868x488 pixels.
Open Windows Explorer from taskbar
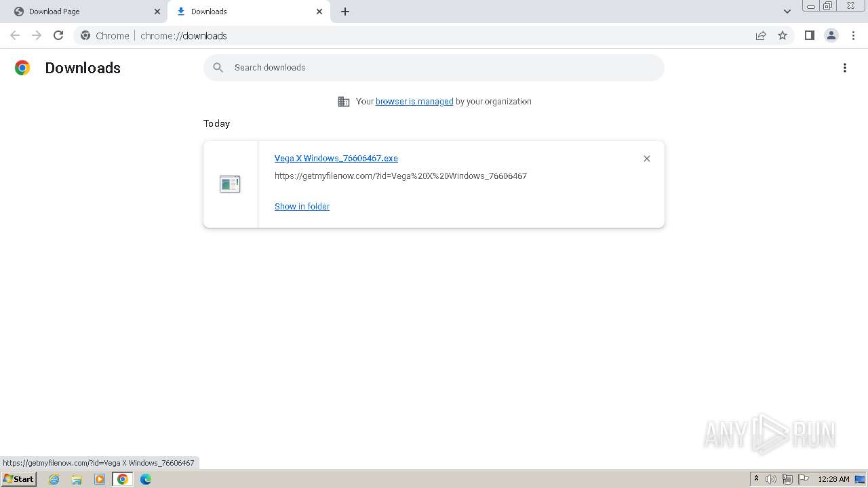[x=77, y=479]
